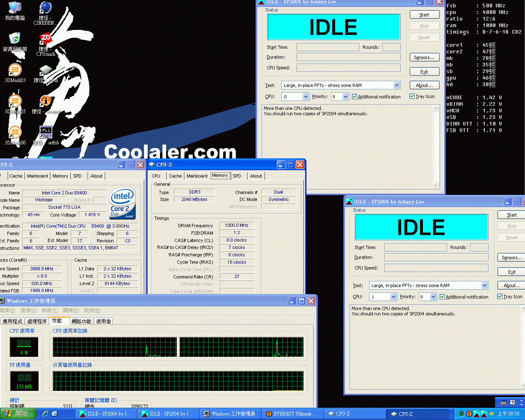
Task: Switch to EVEREST Ultimate taskbar button
Action: tap(292, 414)
